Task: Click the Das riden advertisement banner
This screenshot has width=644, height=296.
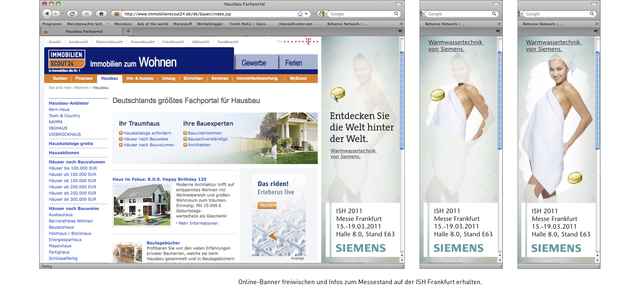Action: (x=279, y=215)
